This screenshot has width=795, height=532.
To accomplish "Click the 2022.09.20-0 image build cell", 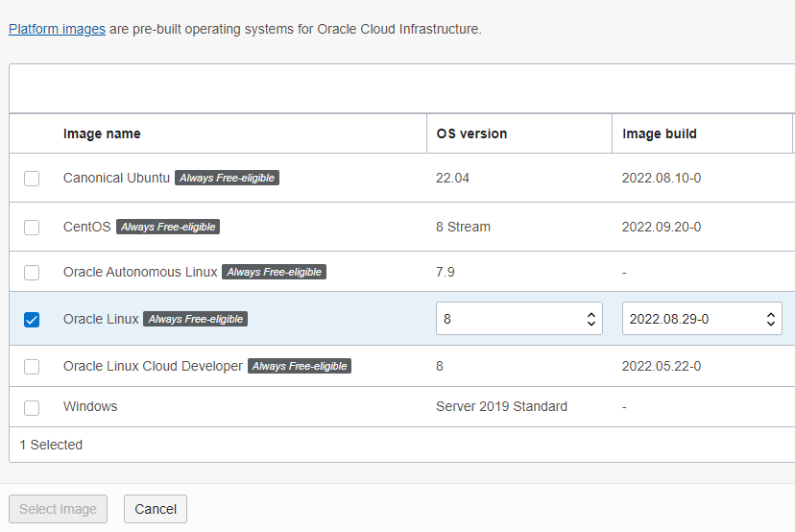I will coord(662,227).
